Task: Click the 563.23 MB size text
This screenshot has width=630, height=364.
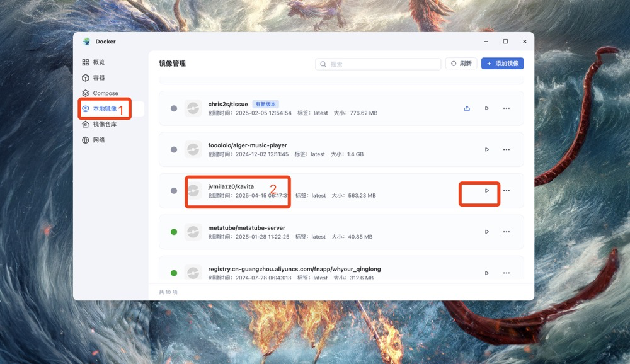Action: coord(362,196)
